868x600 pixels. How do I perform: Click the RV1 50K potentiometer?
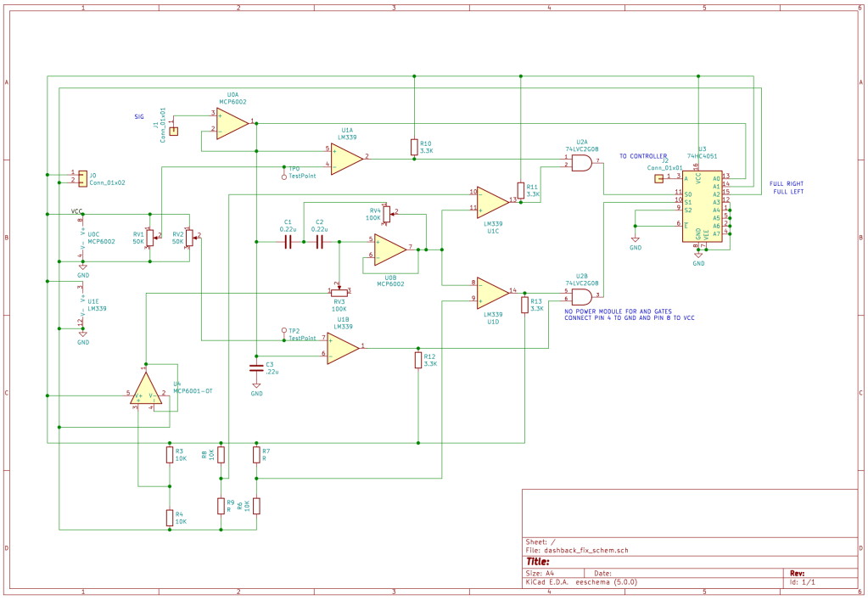(150, 238)
